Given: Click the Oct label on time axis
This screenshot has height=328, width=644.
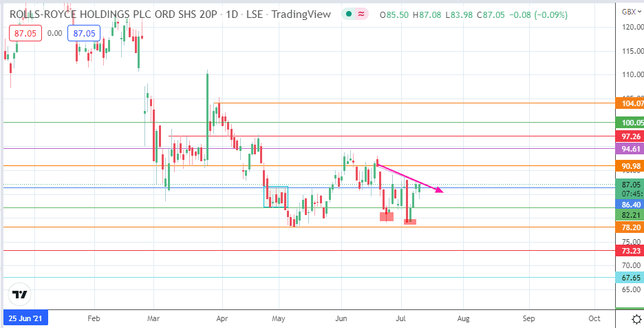Looking at the screenshot, I should tap(594, 318).
